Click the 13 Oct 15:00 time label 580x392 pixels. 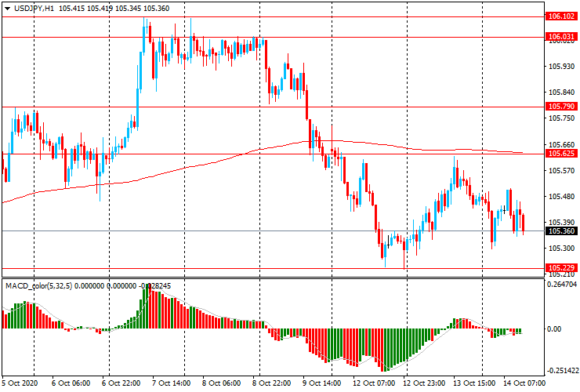[x=474, y=383]
